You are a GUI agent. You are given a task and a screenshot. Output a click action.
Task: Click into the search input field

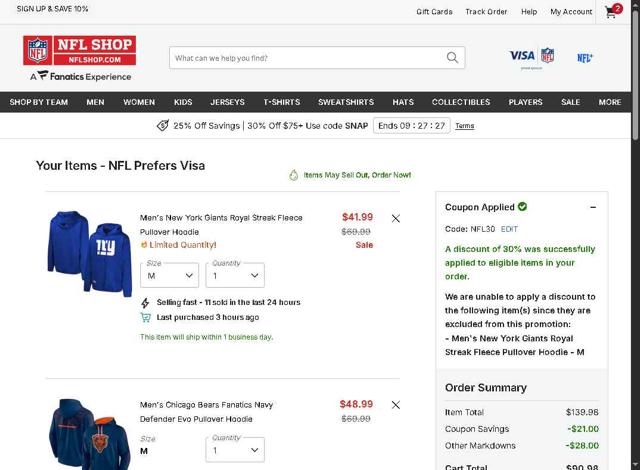(305, 58)
